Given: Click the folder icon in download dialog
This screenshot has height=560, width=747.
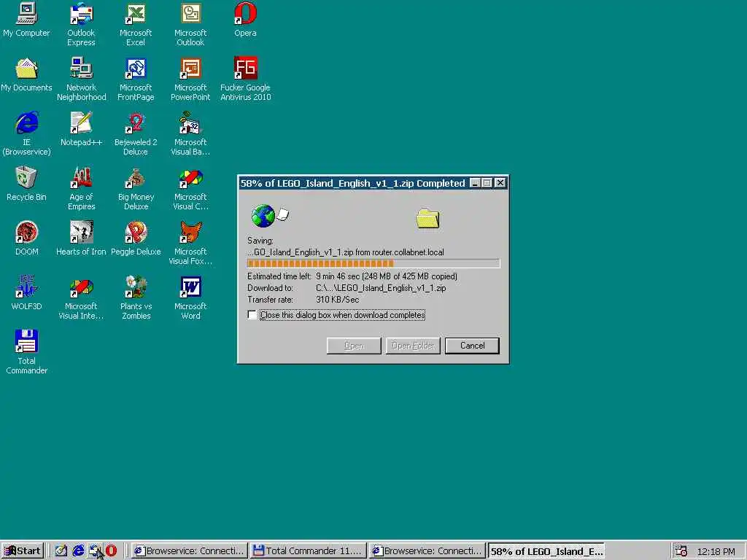Looking at the screenshot, I should click(x=427, y=218).
